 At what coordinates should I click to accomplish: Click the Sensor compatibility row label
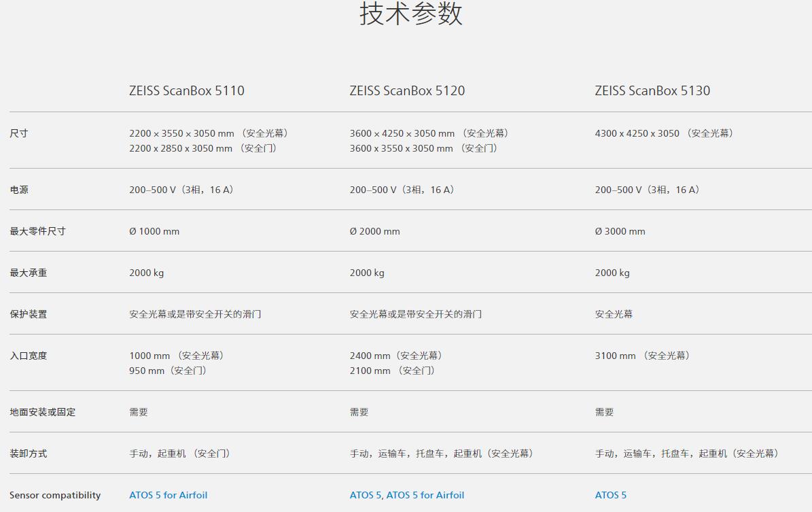pyautogui.click(x=55, y=495)
